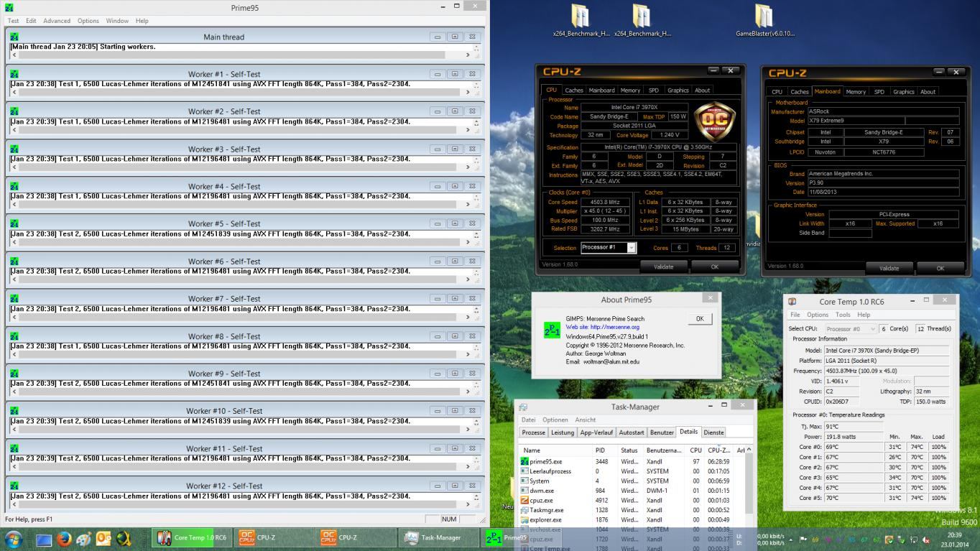Select Taskmgr.exe process row
980x551 pixels.
[x=633, y=510]
